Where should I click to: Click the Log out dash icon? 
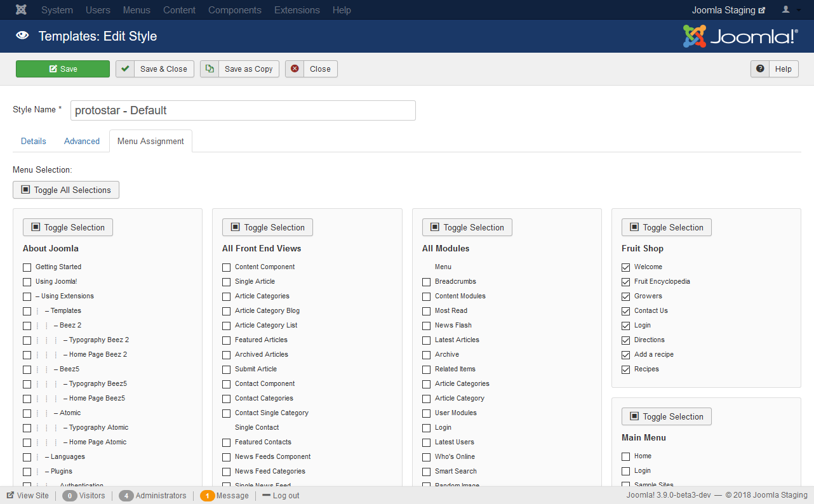pos(266,495)
